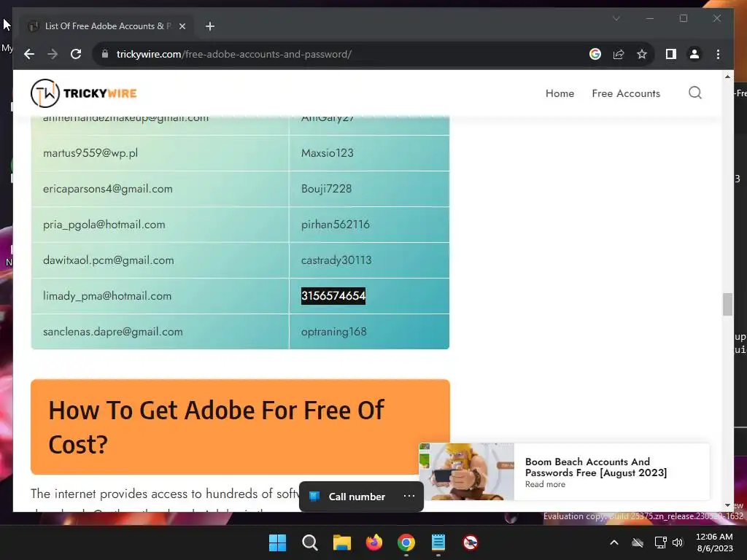The height and width of the screenshot is (560, 747).
Task: Click the How To Get Adobe heading
Action: [x=216, y=427]
